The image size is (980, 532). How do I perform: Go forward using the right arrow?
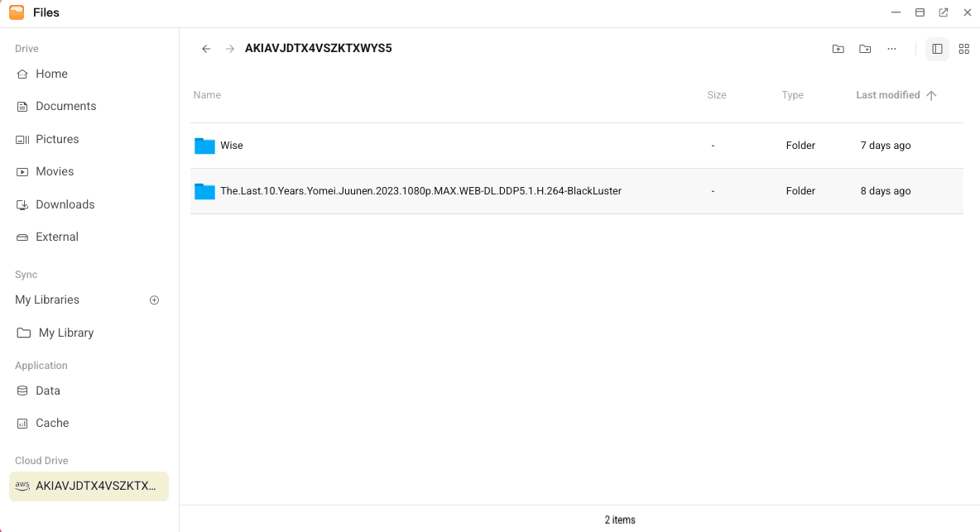tap(230, 49)
